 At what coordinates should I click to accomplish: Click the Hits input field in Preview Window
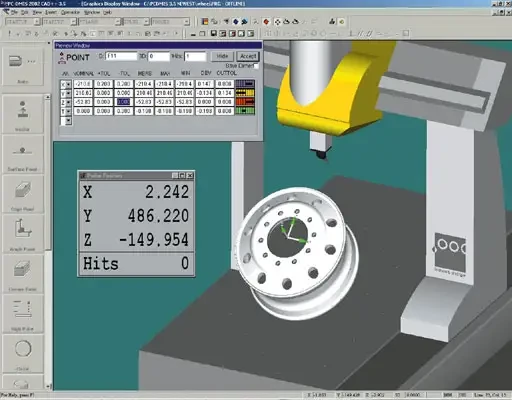196,56
